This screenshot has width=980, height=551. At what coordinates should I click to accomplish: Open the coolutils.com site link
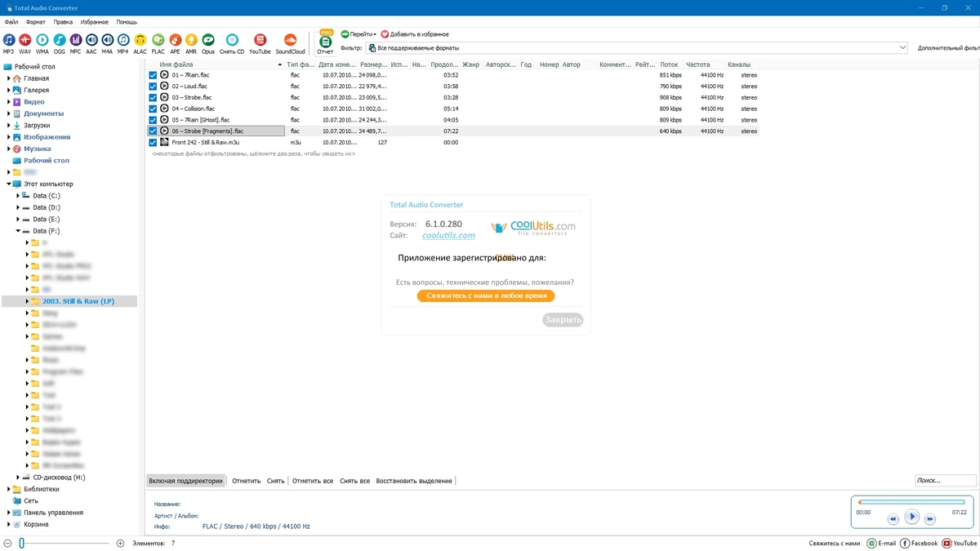coord(448,235)
